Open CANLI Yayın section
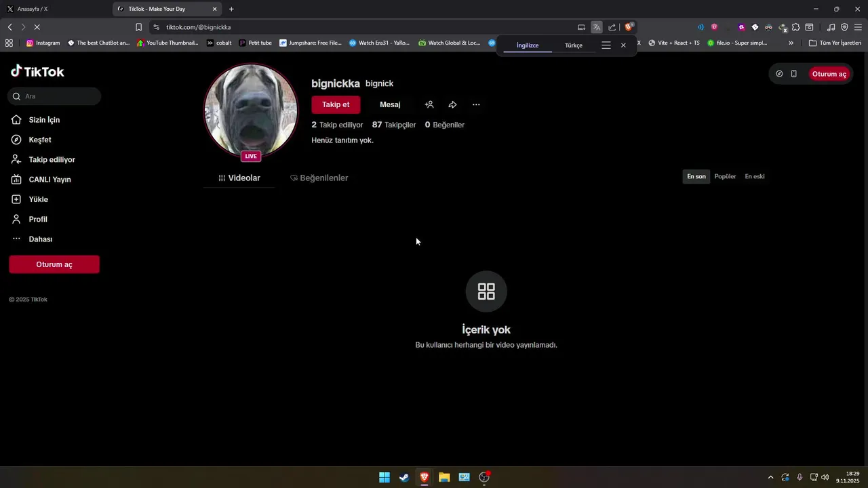 [x=50, y=180]
